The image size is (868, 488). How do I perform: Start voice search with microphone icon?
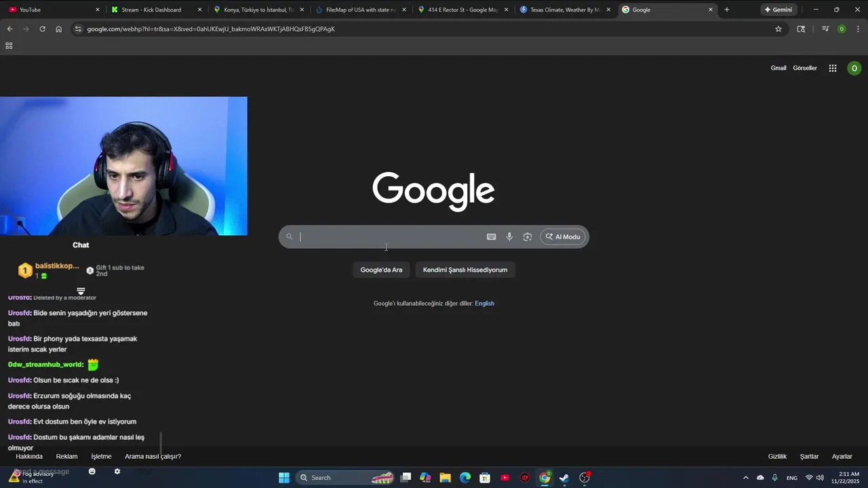[x=509, y=237]
